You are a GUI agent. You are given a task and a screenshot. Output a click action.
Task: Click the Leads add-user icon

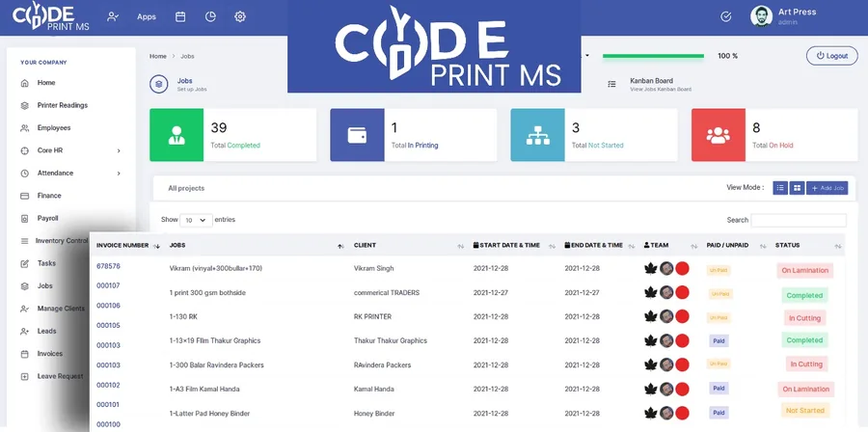coord(24,332)
